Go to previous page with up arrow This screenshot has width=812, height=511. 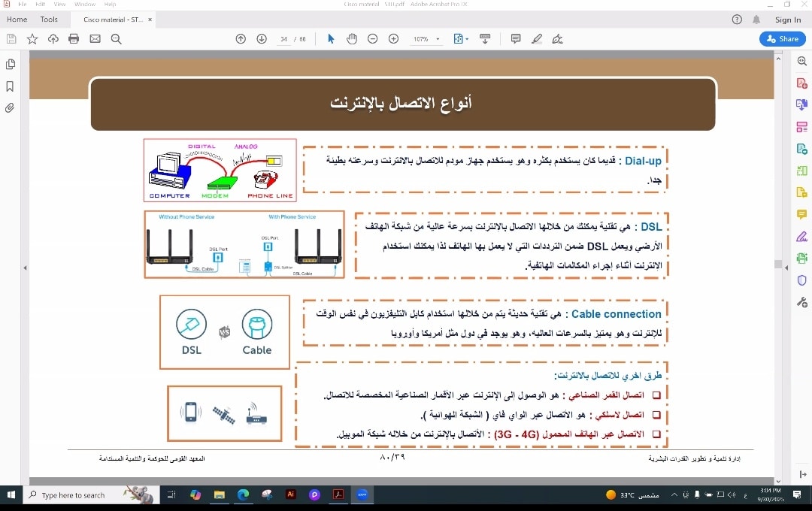click(x=241, y=39)
